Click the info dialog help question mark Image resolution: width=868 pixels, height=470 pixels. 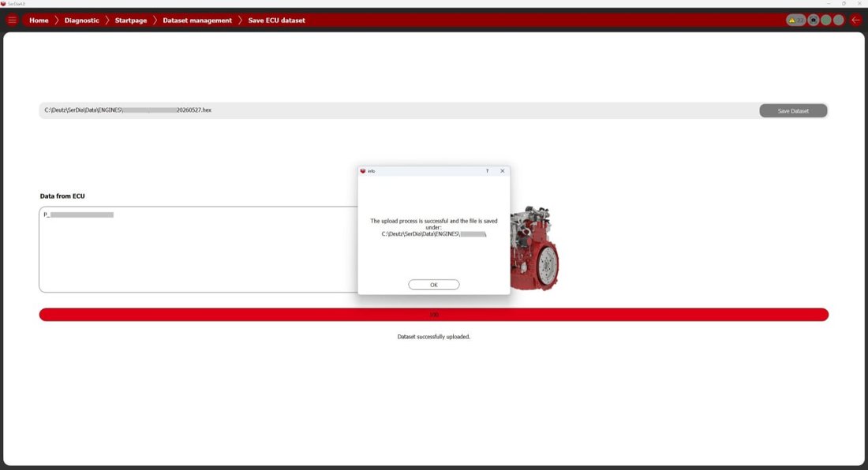tap(487, 171)
